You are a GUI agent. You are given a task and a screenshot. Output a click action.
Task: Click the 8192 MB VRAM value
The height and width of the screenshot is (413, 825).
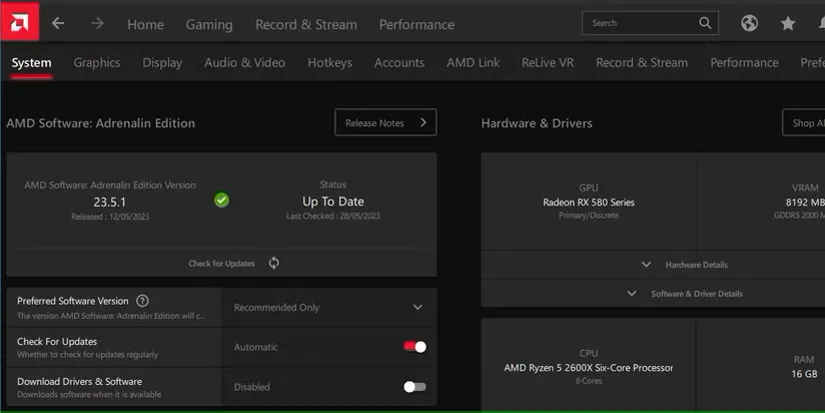click(805, 203)
